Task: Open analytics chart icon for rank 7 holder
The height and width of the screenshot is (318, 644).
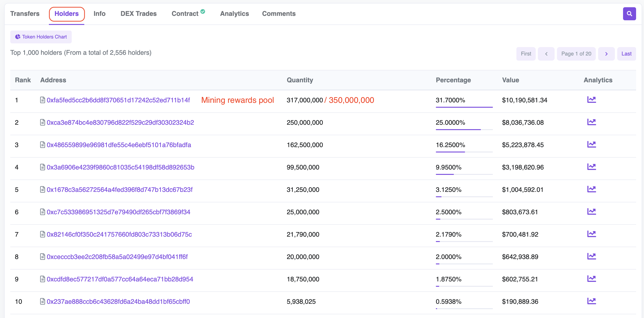Action: (591, 234)
